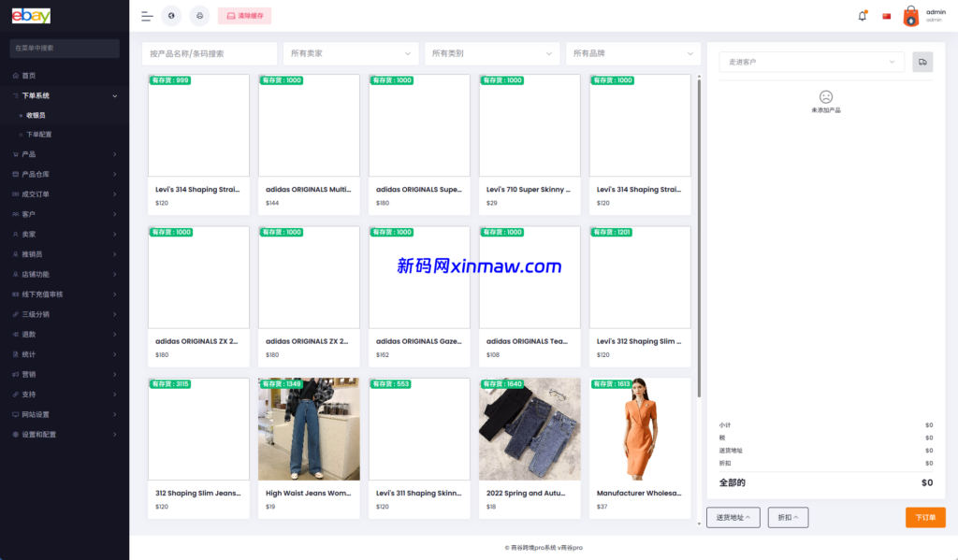This screenshot has width=958, height=560.
Task: Expand the 产品 sidebar menu
Action: (x=64, y=154)
